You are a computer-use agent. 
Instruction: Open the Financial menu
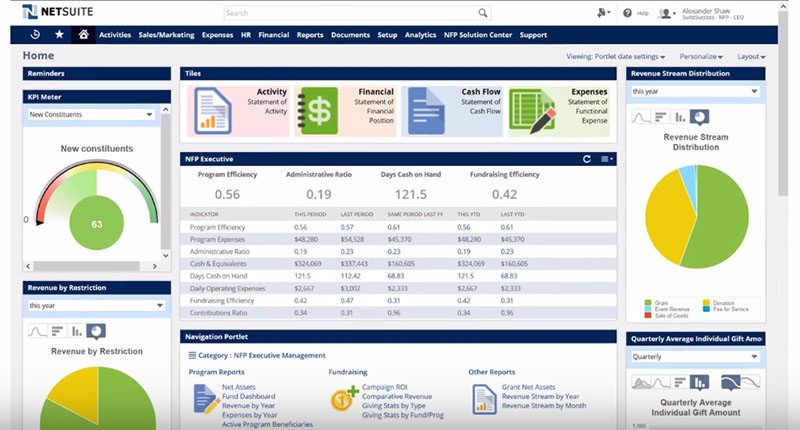coord(273,35)
